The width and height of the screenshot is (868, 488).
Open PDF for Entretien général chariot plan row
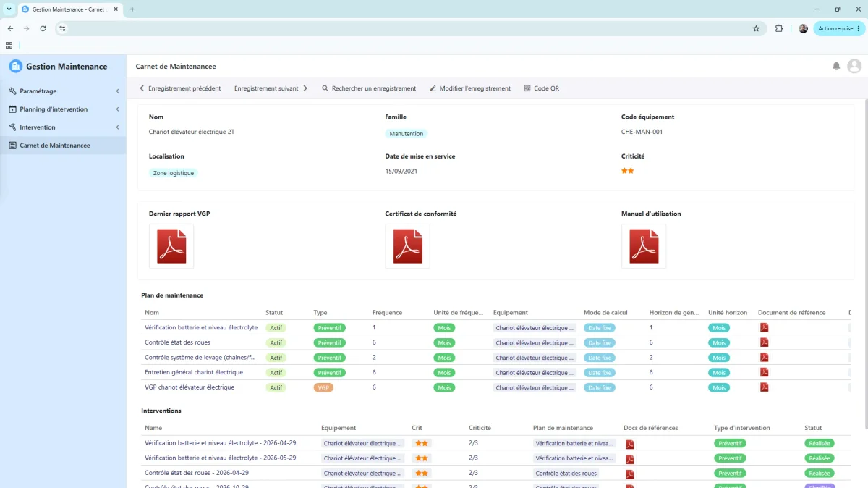click(765, 372)
